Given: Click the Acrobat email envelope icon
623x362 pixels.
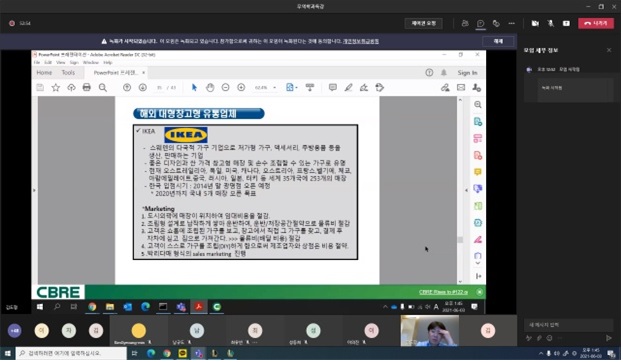Looking at the screenshot, I should click(x=460, y=87).
